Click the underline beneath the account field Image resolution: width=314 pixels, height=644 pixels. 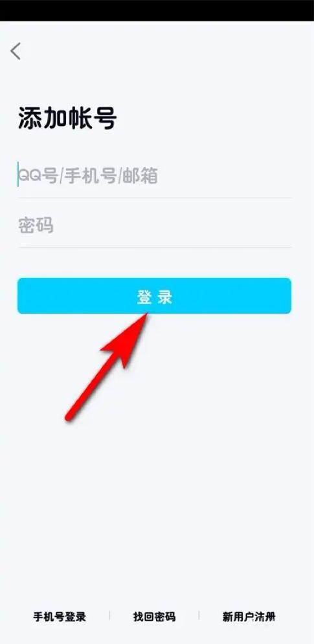pos(155,198)
